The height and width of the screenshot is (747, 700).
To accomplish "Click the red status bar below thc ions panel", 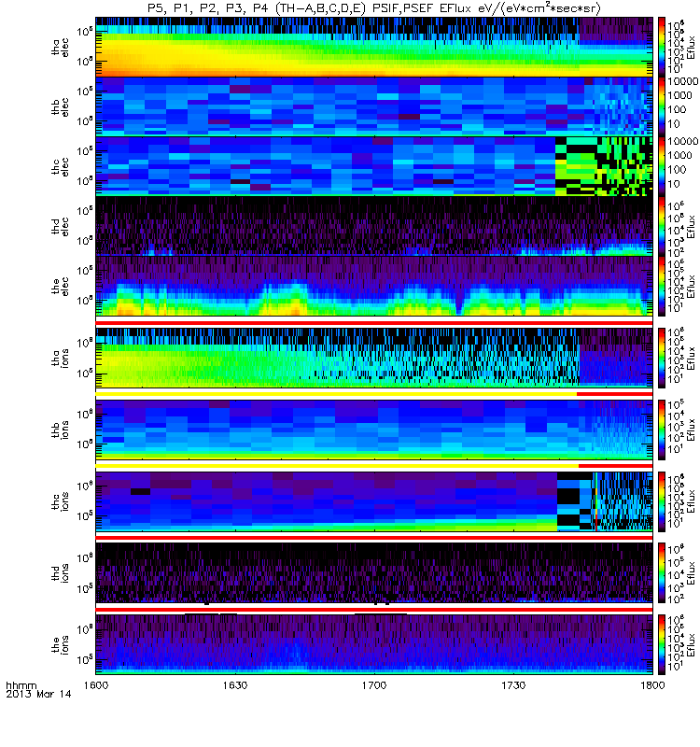I will (374, 538).
